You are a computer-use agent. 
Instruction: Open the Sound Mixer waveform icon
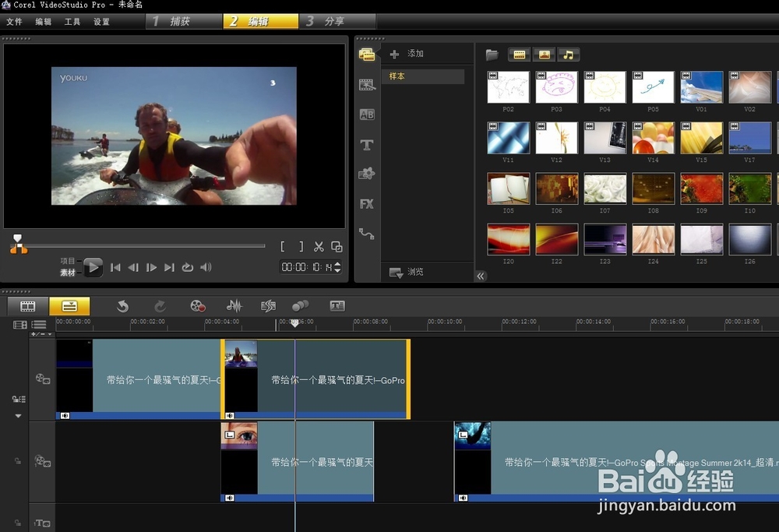[234, 306]
